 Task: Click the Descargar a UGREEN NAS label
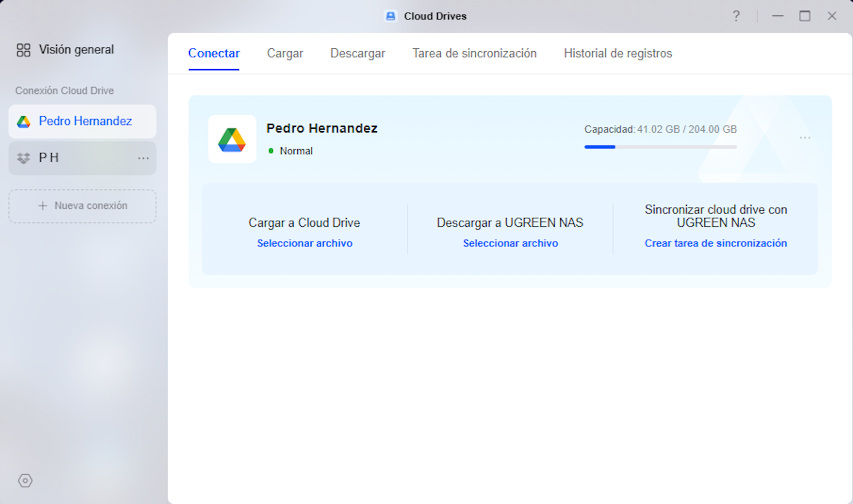click(510, 223)
